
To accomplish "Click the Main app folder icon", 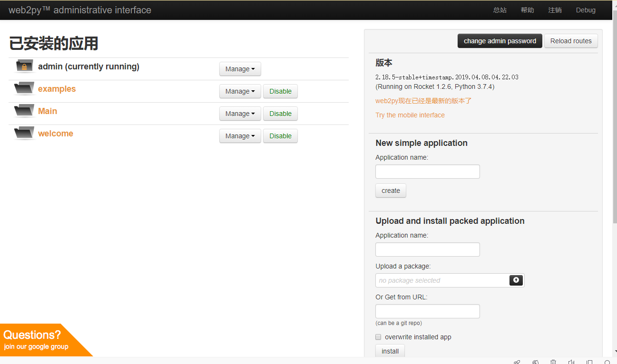I will pyautogui.click(x=24, y=111).
